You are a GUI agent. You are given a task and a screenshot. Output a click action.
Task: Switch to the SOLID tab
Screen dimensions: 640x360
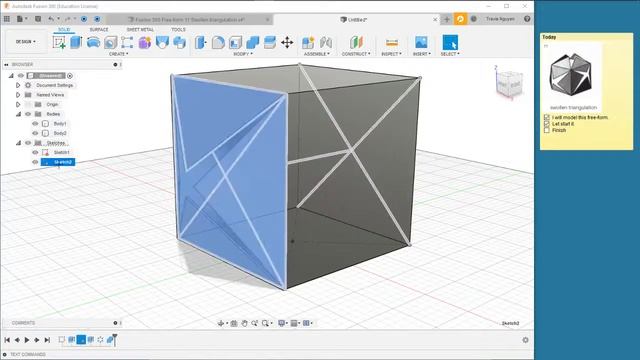pyautogui.click(x=64, y=29)
